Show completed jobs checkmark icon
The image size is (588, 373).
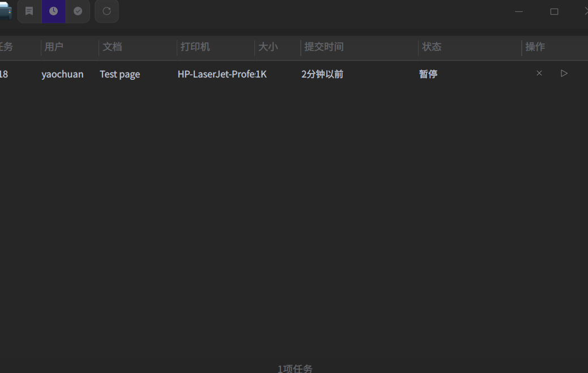(78, 11)
